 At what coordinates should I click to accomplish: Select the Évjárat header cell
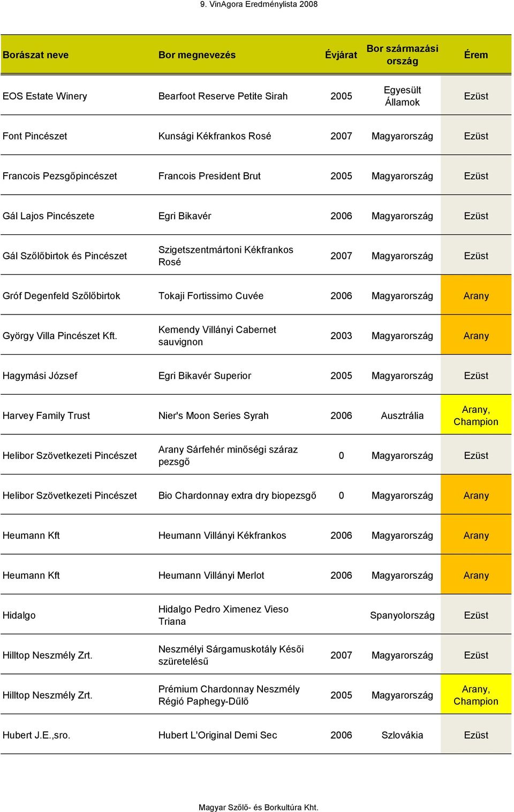[x=341, y=55]
